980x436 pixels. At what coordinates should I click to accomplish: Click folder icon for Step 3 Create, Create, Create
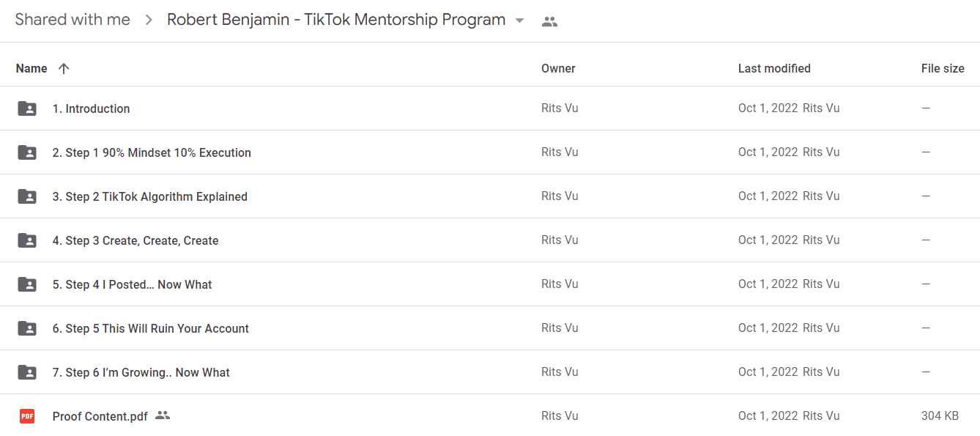27,240
